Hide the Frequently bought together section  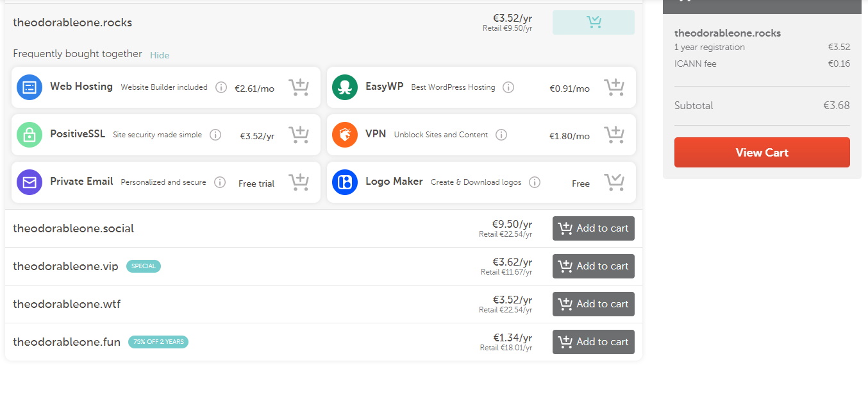pos(160,55)
